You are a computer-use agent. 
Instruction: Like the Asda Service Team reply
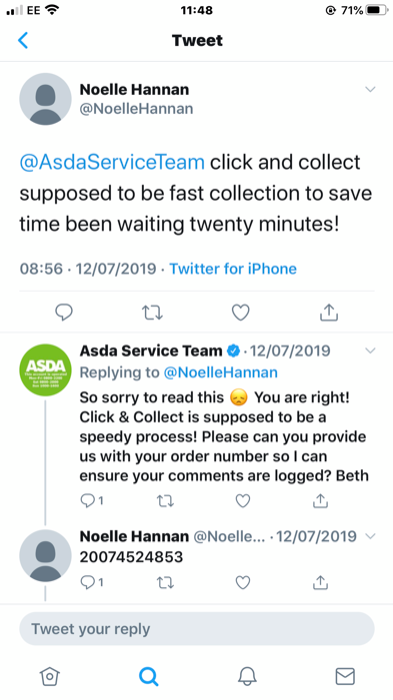pos(242,501)
